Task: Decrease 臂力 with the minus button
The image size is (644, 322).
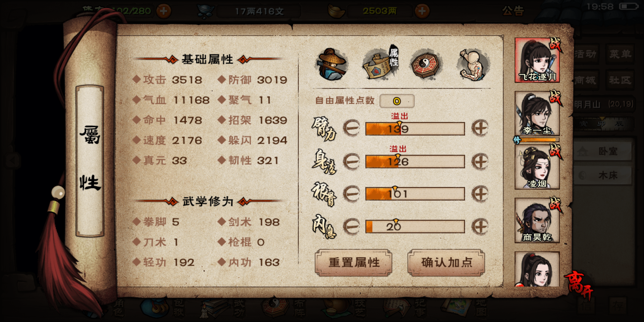Action: (x=352, y=128)
